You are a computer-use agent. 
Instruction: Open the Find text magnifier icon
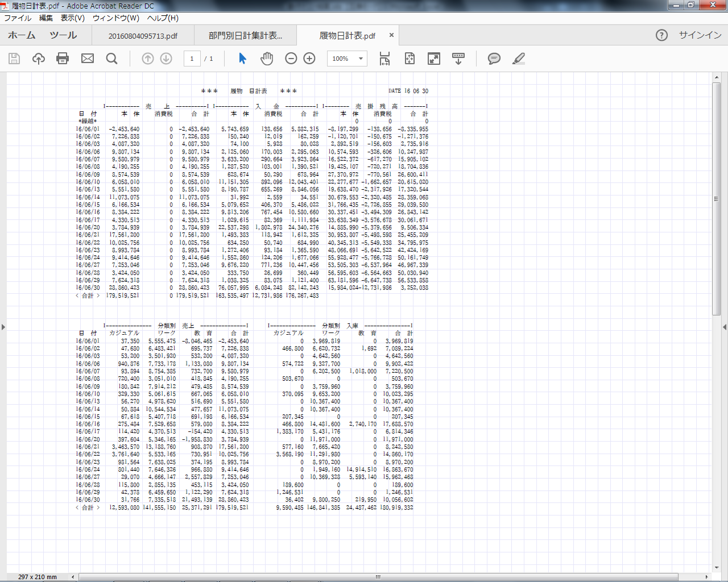coord(112,59)
